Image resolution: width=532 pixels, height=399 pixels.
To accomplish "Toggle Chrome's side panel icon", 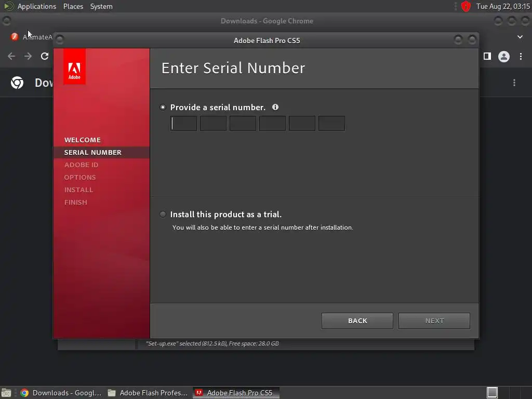I will [487, 56].
